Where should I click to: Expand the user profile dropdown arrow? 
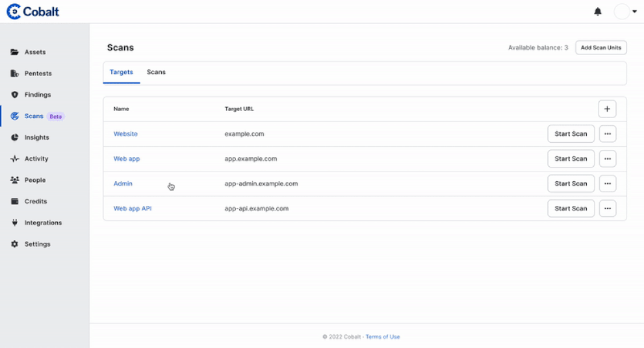[x=634, y=12]
